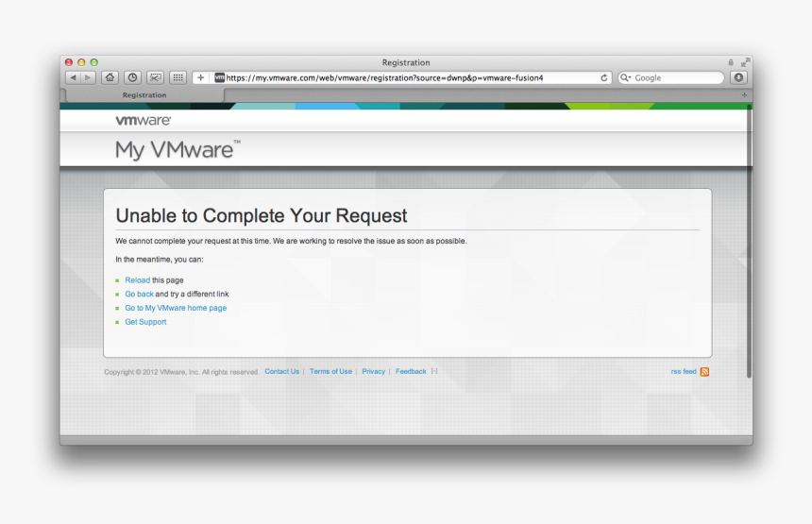Open Go to My VMware home page link
812x524 pixels.
pos(176,308)
